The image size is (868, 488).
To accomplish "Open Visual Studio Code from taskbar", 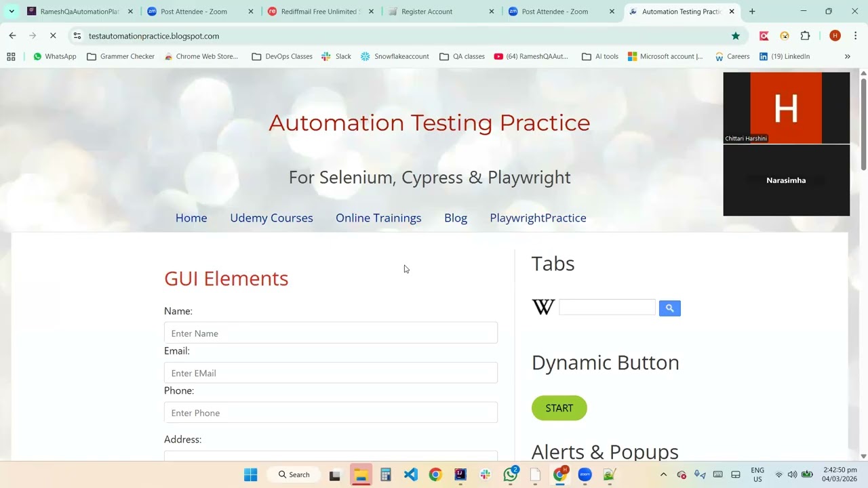I will pyautogui.click(x=411, y=474).
